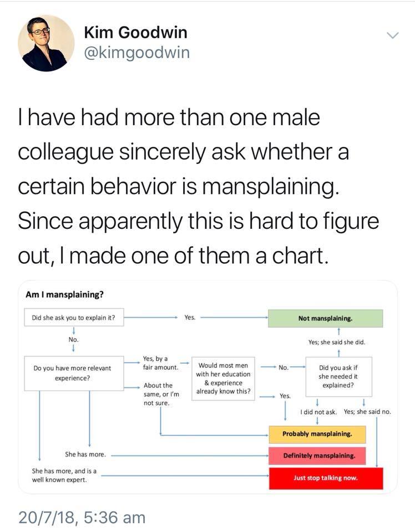
Task: Click Kim Goodwin's profile avatar
Action: click(x=47, y=44)
